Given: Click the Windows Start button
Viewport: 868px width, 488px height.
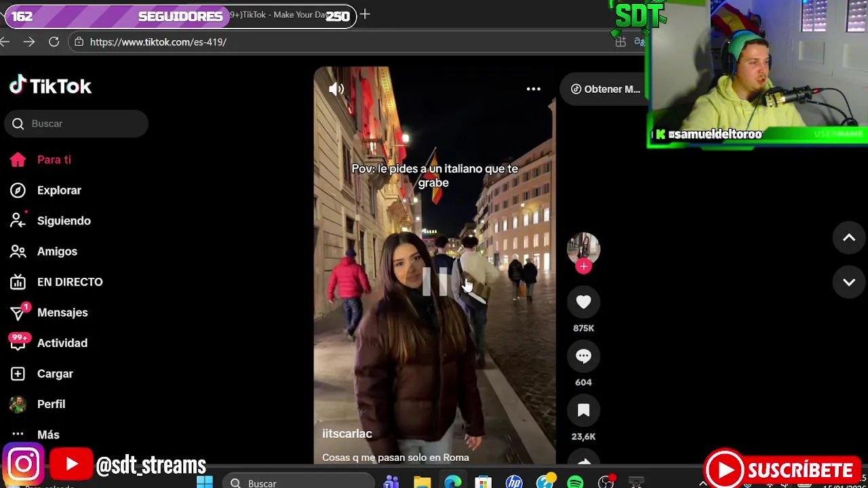Looking at the screenshot, I should (x=205, y=482).
